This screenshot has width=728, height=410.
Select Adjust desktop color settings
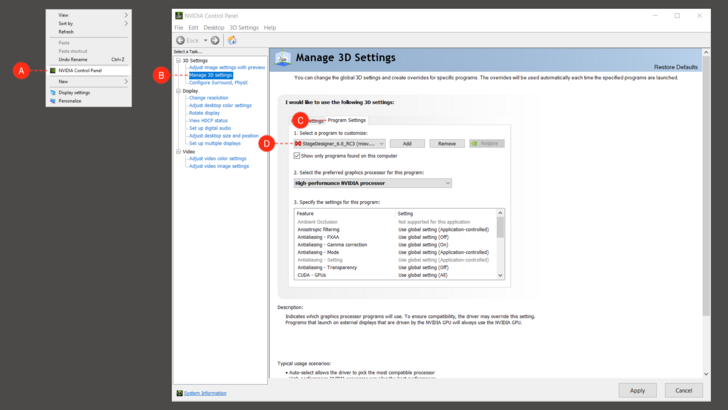[x=220, y=105]
